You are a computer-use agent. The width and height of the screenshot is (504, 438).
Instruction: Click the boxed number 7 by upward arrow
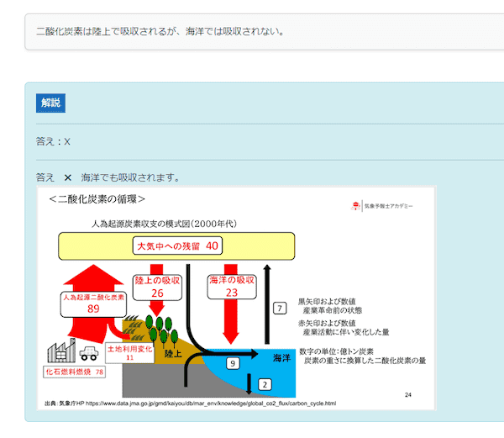pos(281,309)
